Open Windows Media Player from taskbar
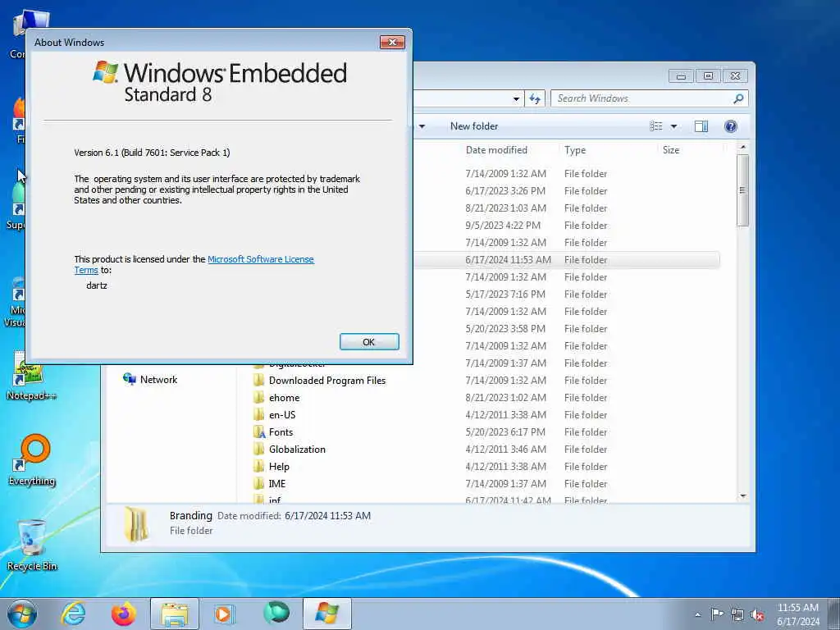The image size is (840, 630). (x=224, y=614)
